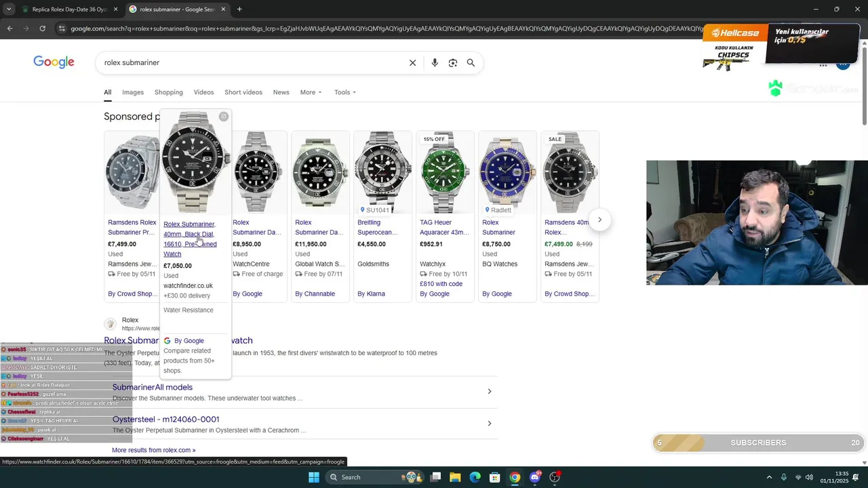Open the News tab
Image resolution: width=868 pixels, height=488 pixels.
tap(281, 92)
